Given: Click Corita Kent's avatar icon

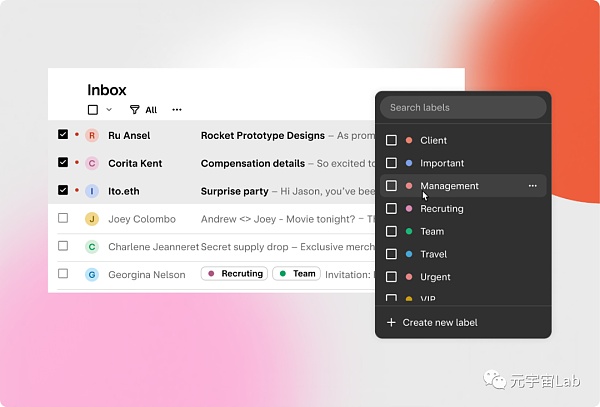Looking at the screenshot, I should (92, 163).
